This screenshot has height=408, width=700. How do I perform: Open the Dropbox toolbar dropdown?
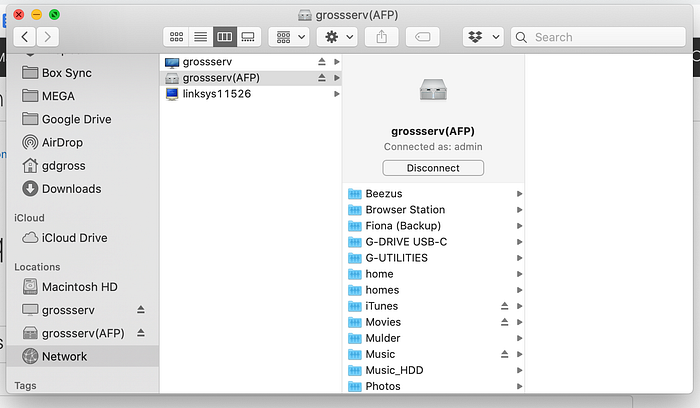tap(483, 37)
